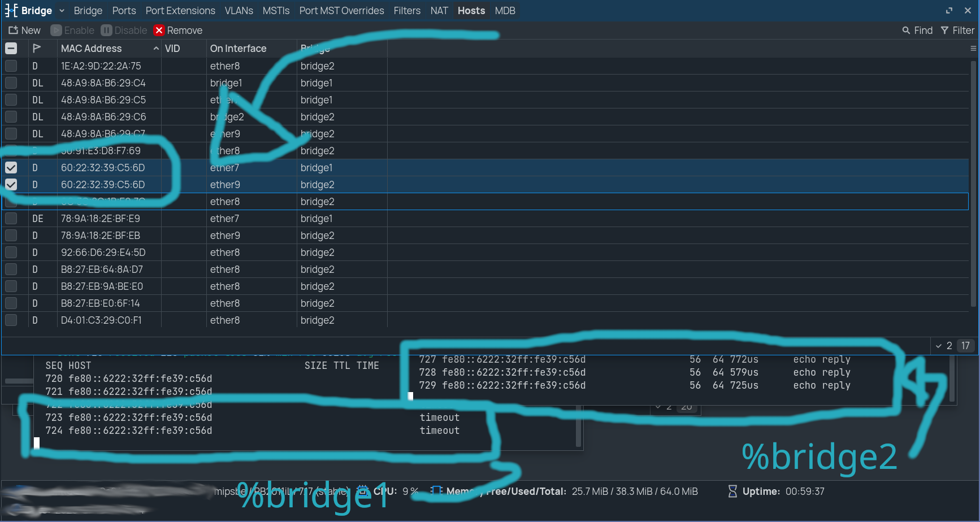Click bridge2 in the B8:27:EB:E0:6F:14 row
Viewport: 980px width, 522px height.
(318, 303)
